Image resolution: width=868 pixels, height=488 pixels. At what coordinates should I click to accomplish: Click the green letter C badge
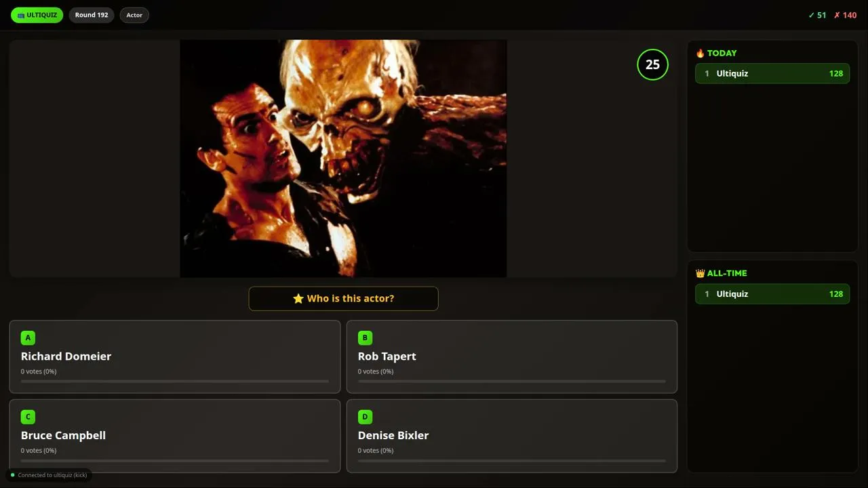(28, 417)
